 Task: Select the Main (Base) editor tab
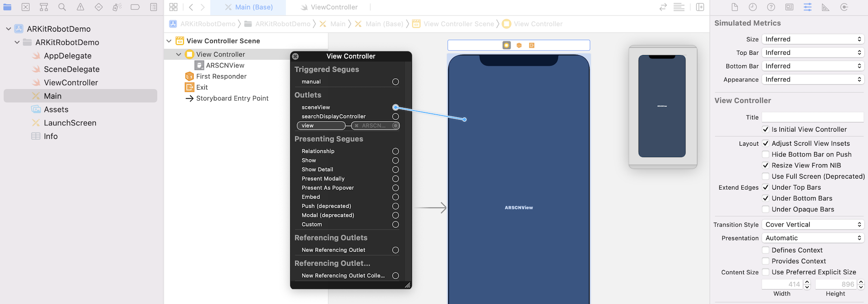[x=254, y=7]
